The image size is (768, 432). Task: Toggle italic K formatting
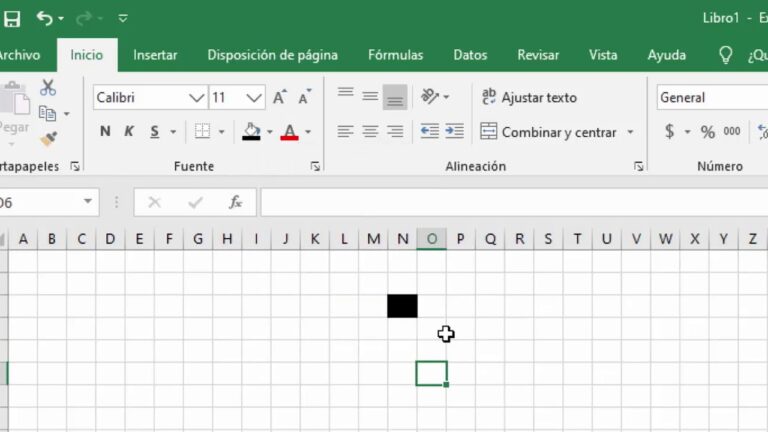point(129,131)
